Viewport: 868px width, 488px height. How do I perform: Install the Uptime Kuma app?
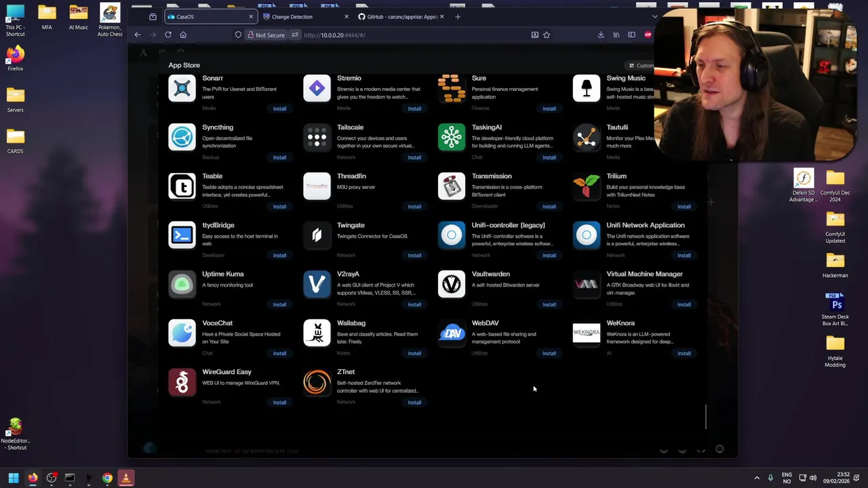(x=279, y=304)
